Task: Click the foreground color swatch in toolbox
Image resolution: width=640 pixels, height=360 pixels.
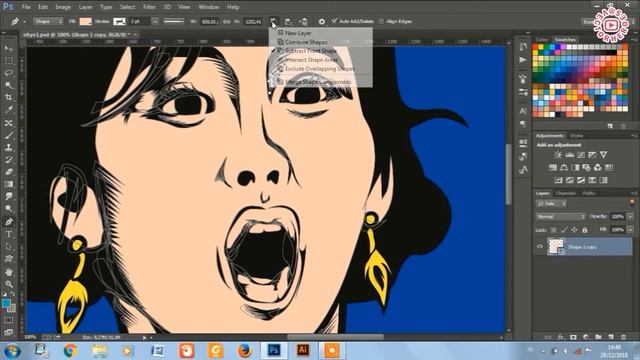Action: point(6,303)
